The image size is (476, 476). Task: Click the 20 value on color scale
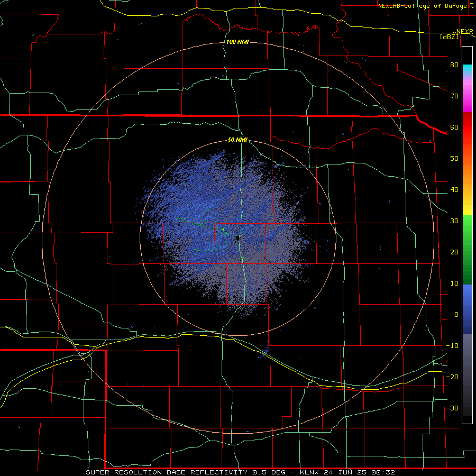[454, 252]
